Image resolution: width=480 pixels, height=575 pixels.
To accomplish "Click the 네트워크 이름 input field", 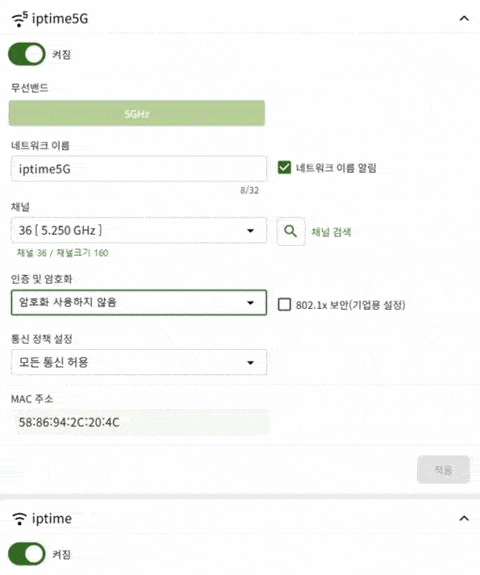I will (139, 169).
